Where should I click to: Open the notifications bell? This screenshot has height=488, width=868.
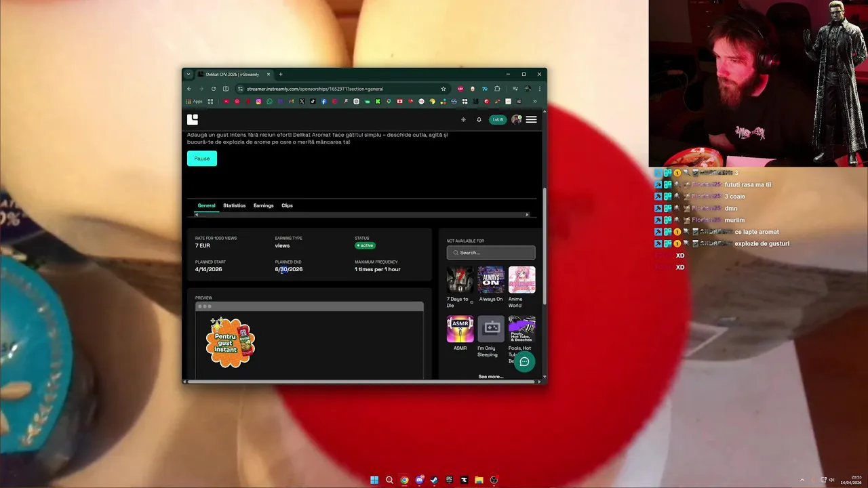click(479, 119)
